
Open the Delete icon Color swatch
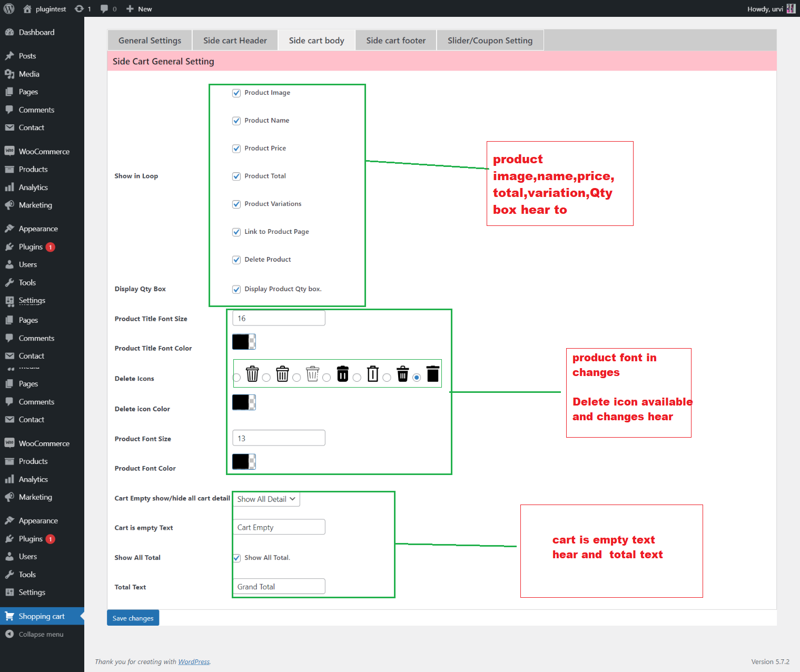[244, 402]
